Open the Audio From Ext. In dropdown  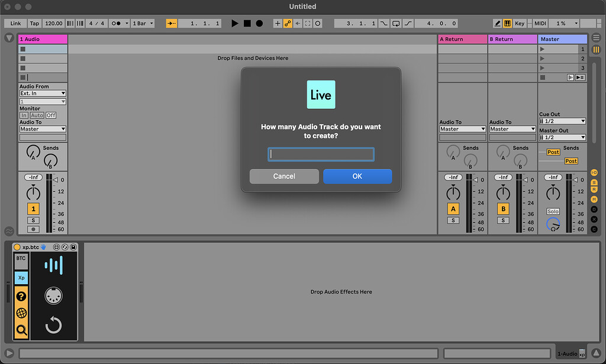pyautogui.click(x=43, y=94)
